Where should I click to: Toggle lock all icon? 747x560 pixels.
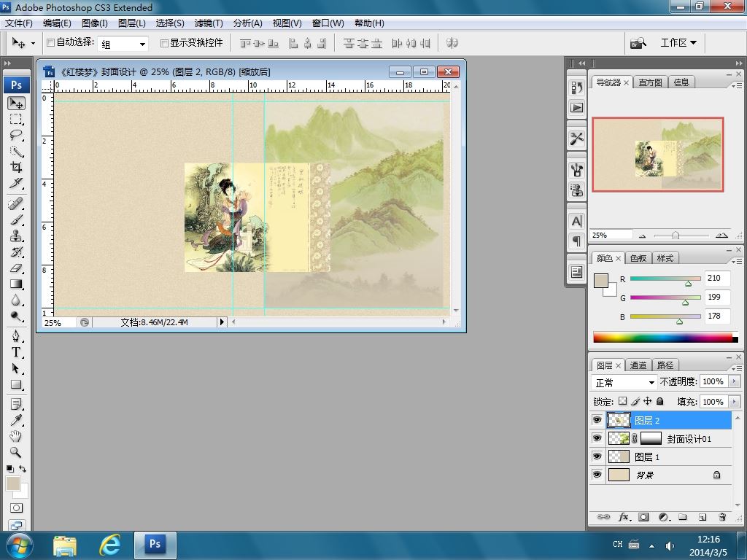660,401
